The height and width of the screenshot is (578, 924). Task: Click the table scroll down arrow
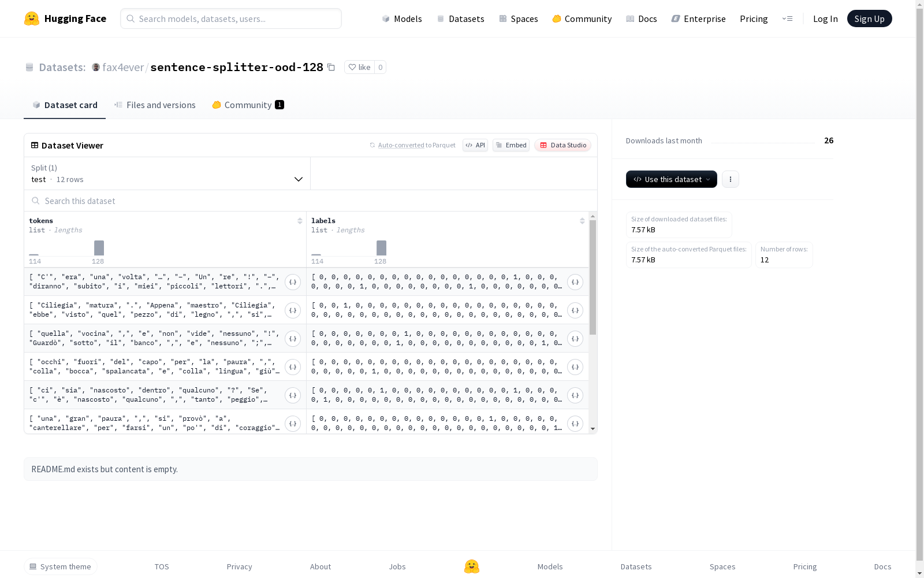593,429
